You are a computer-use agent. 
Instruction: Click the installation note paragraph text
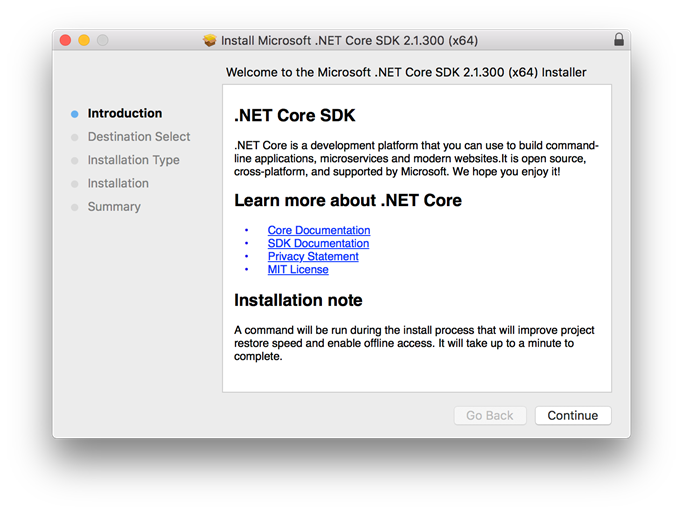click(414, 343)
